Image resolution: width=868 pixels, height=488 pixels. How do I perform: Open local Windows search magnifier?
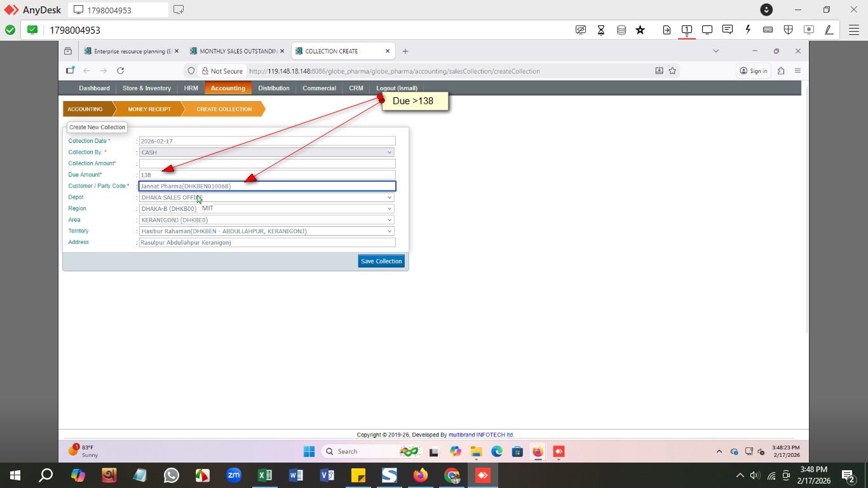[x=46, y=475]
